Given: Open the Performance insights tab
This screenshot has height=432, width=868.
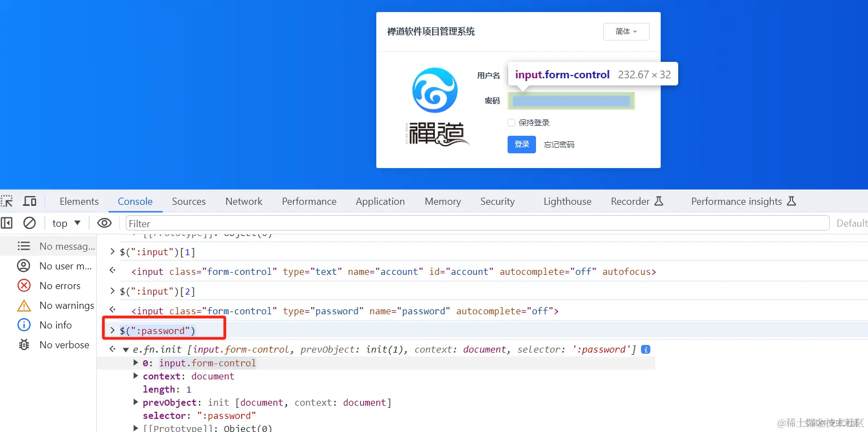Looking at the screenshot, I should tap(743, 201).
